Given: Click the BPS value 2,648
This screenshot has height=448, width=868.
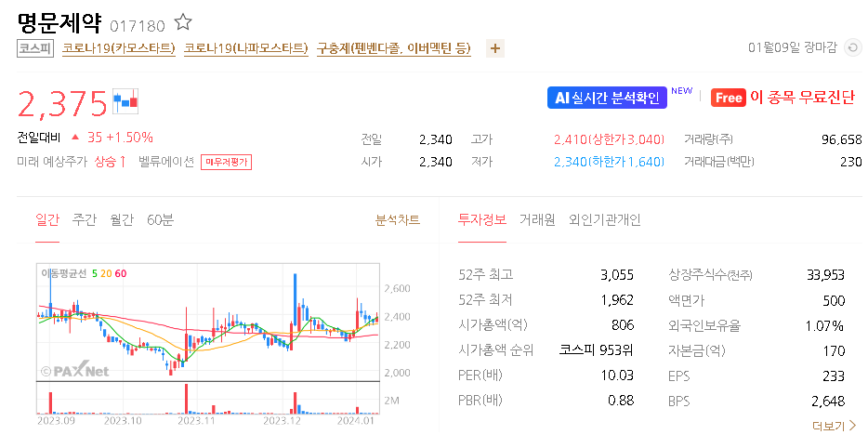Looking at the screenshot, I should (828, 401).
